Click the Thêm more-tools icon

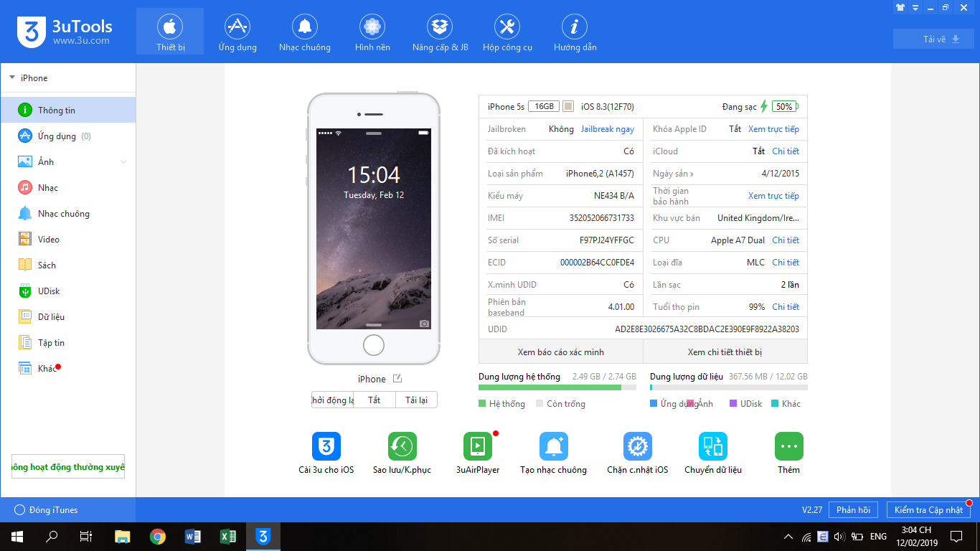point(788,446)
